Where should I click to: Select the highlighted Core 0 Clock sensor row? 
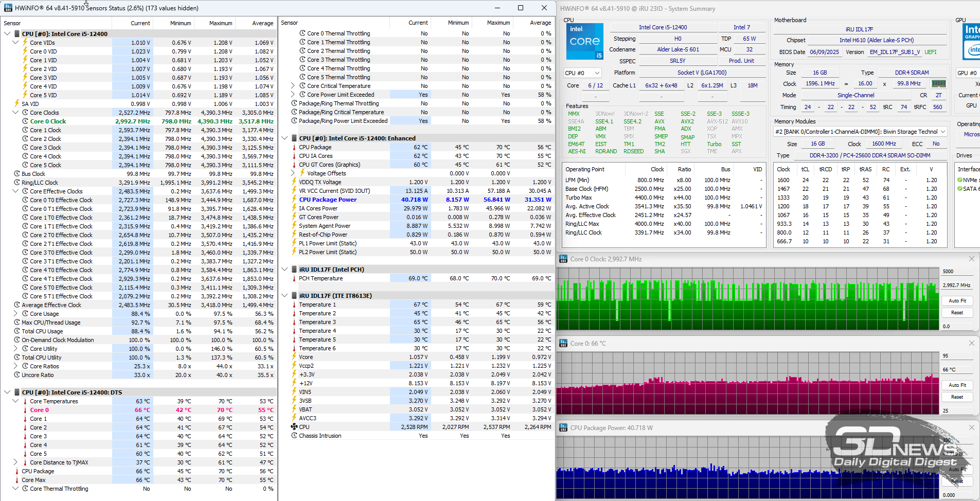pos(48,121)
